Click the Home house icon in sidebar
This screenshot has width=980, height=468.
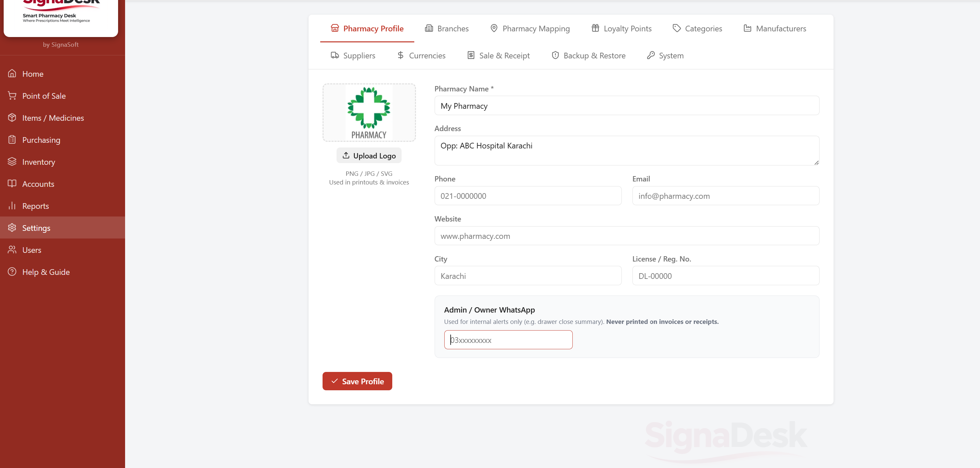[12, 73]
